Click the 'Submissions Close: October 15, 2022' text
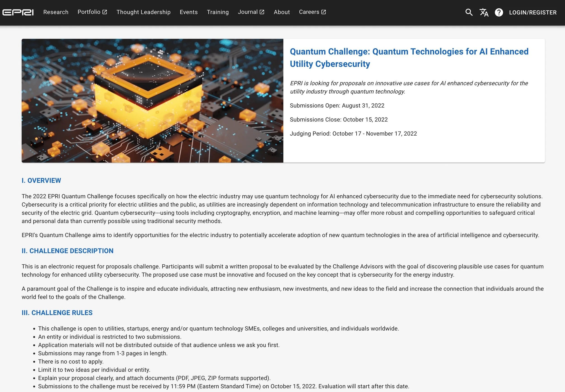 click(339, 120)
